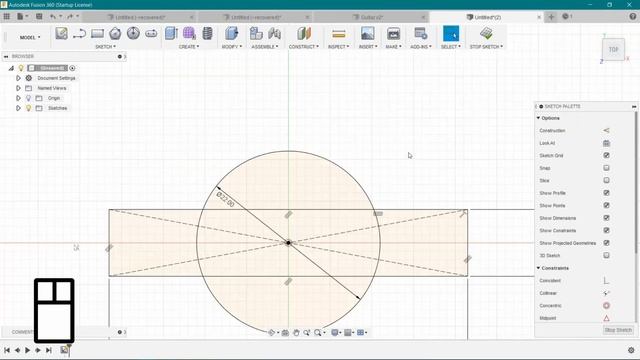Select the Thread/Coil create tool
The width and height of the screenshot is (640, 360).
pyautogui.click(x=207, y=33)
